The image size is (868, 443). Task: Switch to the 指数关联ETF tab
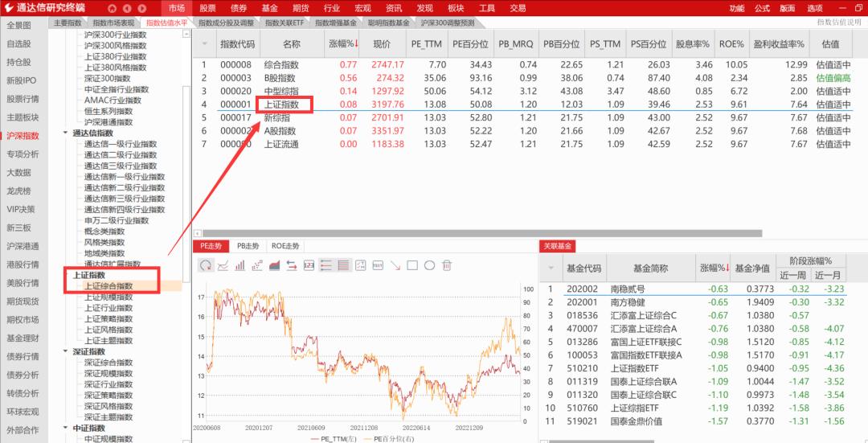(x=284, y=23)
